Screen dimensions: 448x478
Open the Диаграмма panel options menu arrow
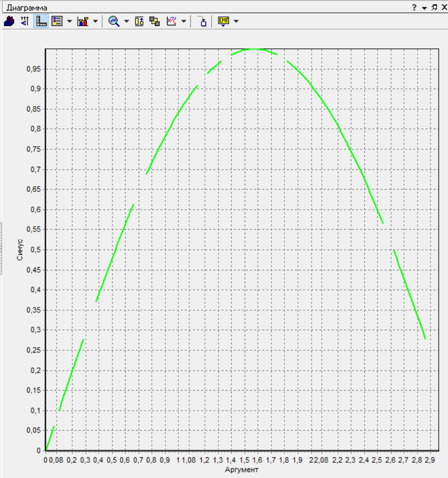[424, 8]
